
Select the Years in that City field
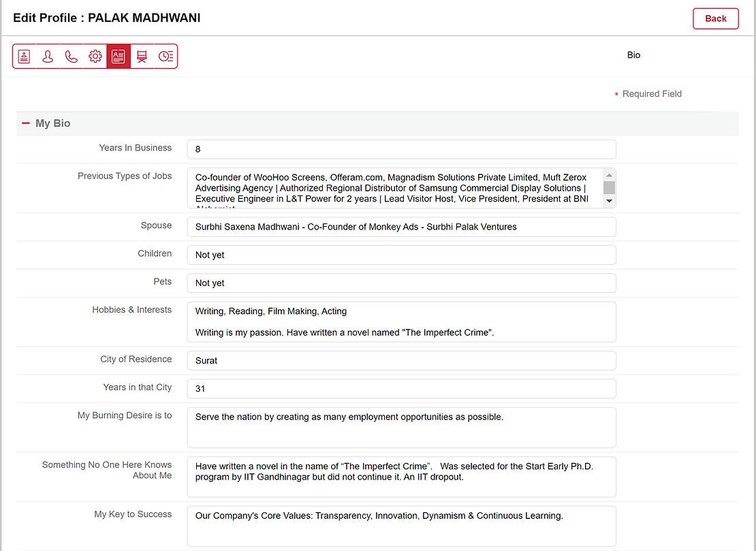[x=401, y=388]
